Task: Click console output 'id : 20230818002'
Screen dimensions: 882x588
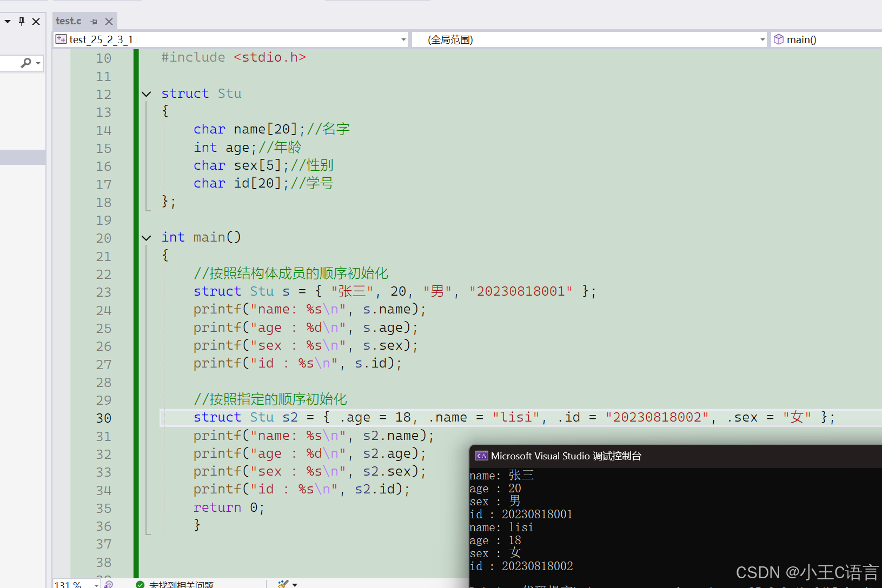Action: point(521,566)
